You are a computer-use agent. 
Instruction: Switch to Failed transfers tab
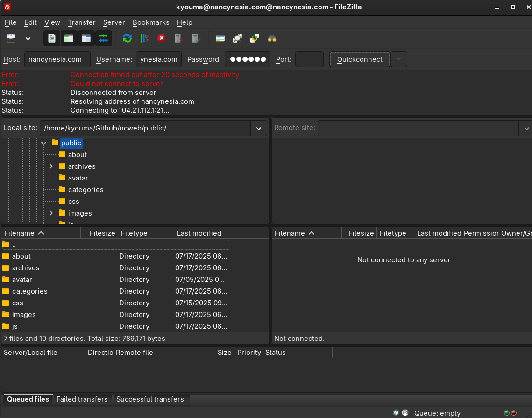(82, 400)
